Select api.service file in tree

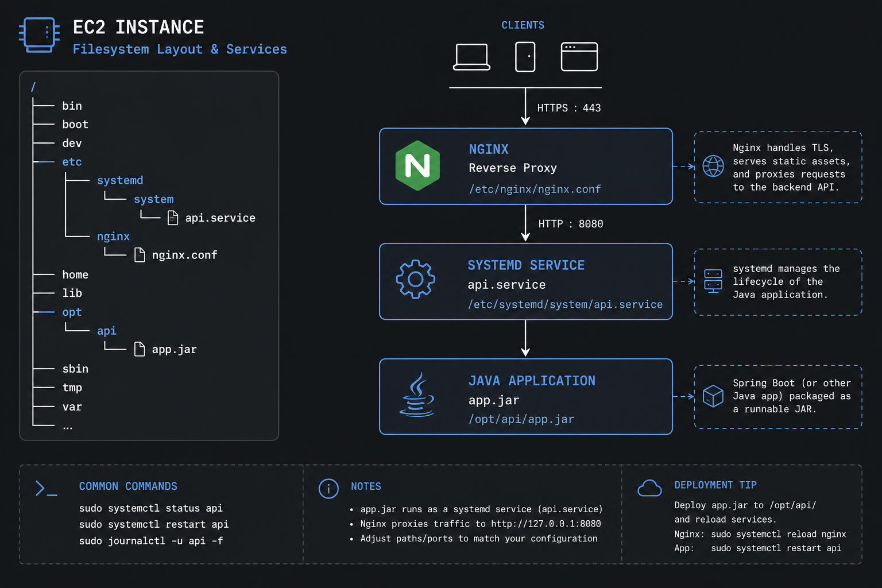(x=220, y=218)
